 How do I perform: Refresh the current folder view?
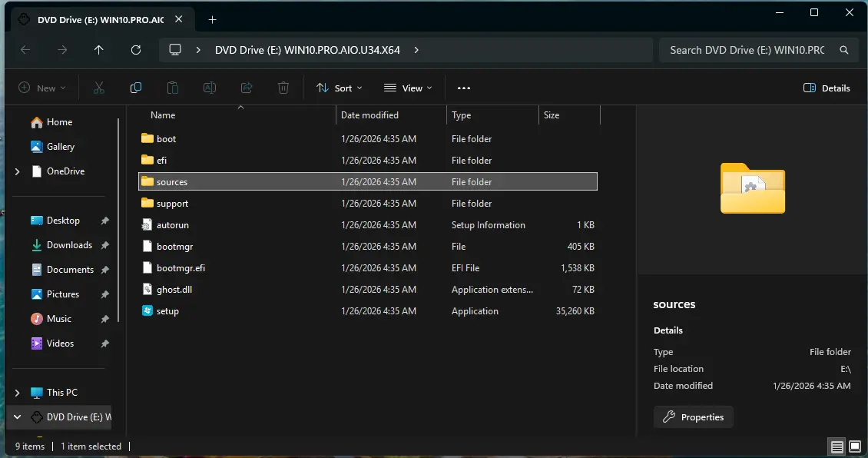coord(136,50)
